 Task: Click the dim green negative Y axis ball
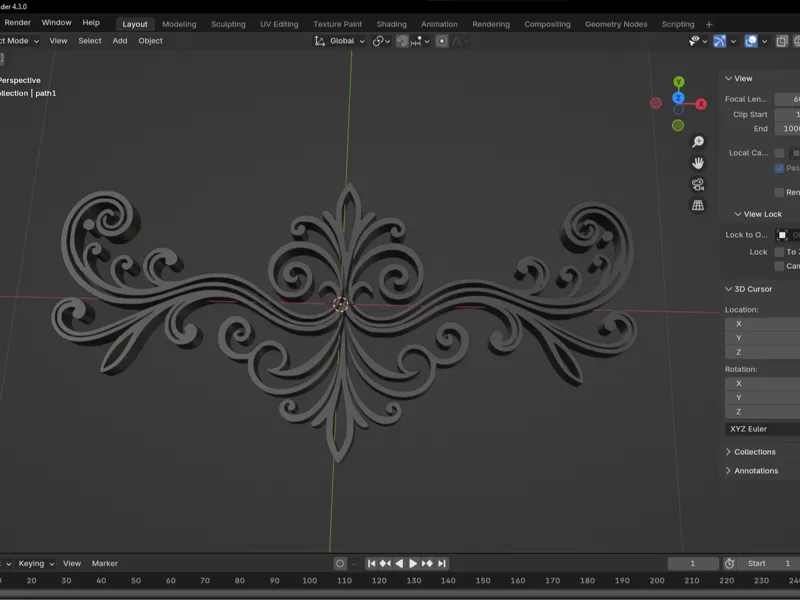678,126
